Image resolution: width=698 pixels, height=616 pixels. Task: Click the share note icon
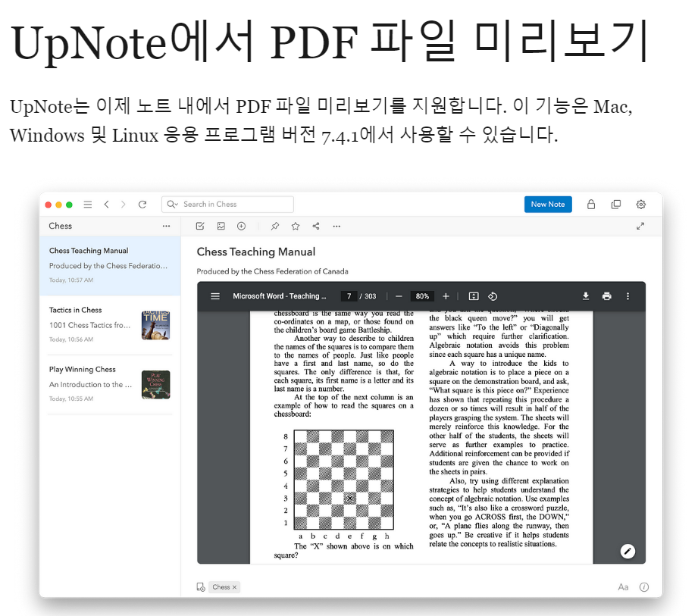tap(316, 226)
